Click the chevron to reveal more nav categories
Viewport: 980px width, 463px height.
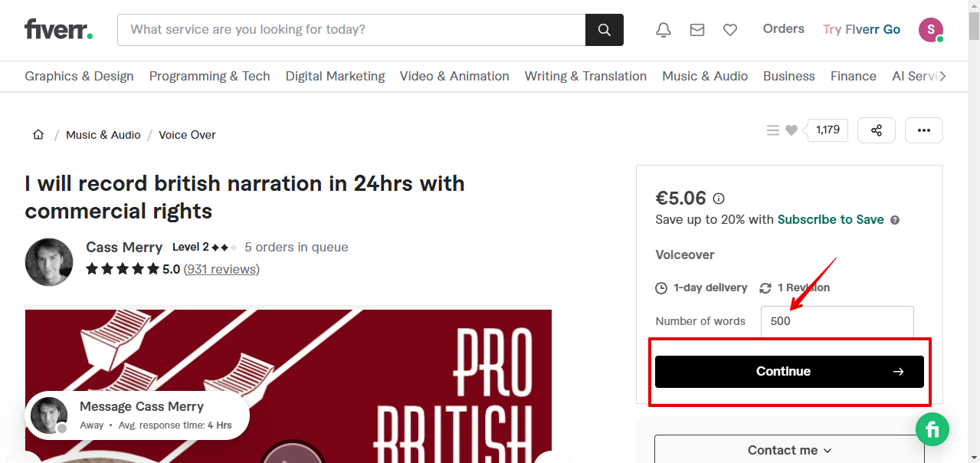click(x=945, y=76)
